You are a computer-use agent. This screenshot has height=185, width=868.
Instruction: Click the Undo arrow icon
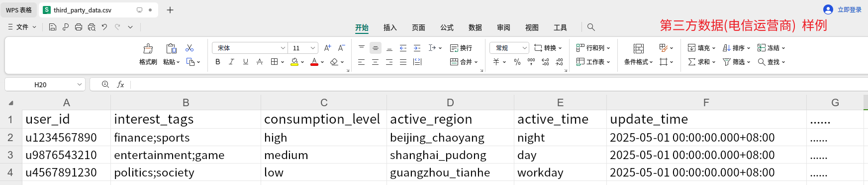[x=104, y=27]
